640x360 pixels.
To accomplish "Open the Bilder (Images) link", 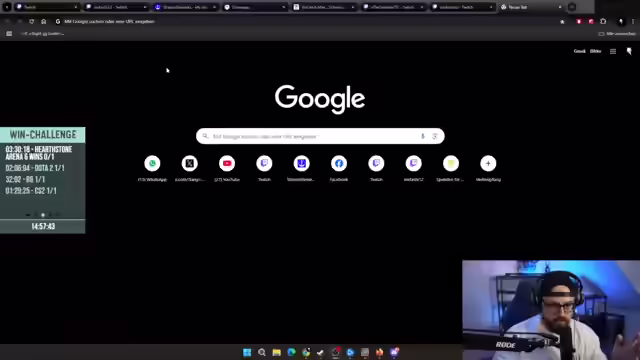I will pyautogui.click(x=596, y=51).
